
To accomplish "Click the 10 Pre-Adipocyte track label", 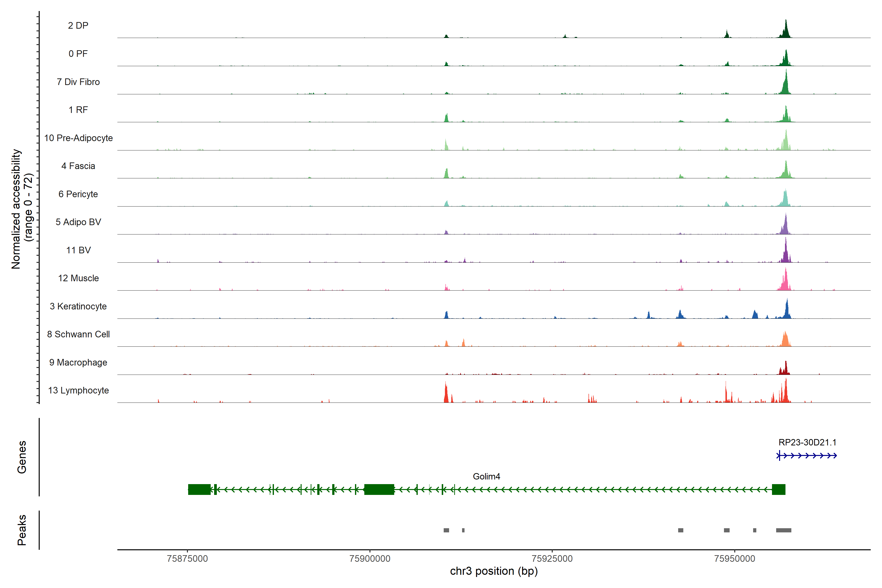I will (x=78, y=138).
